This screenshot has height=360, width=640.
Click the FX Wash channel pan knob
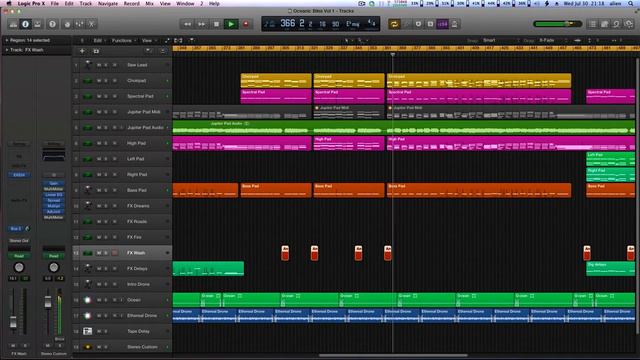tap(19, 267)
